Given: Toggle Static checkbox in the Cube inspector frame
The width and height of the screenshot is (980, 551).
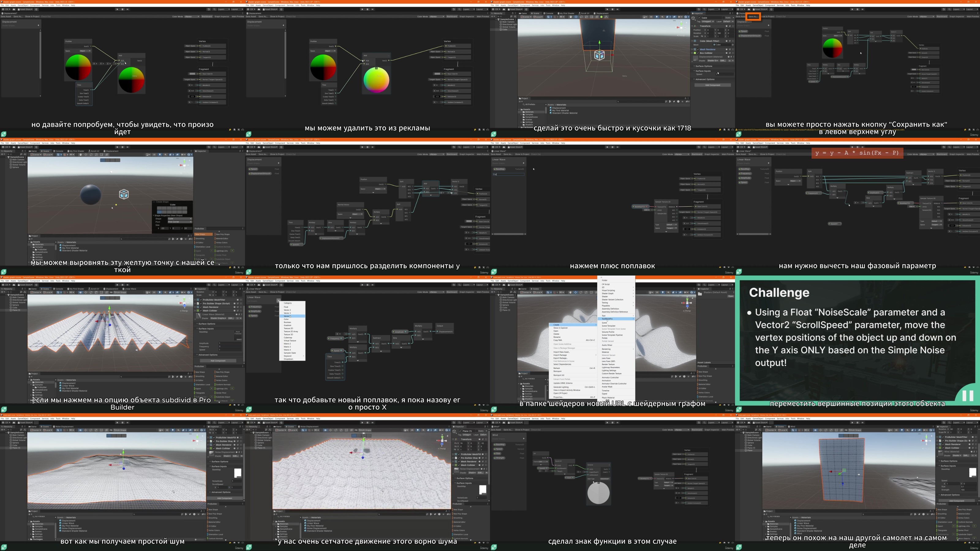Looking at the screenshot, I should [724, 18].
